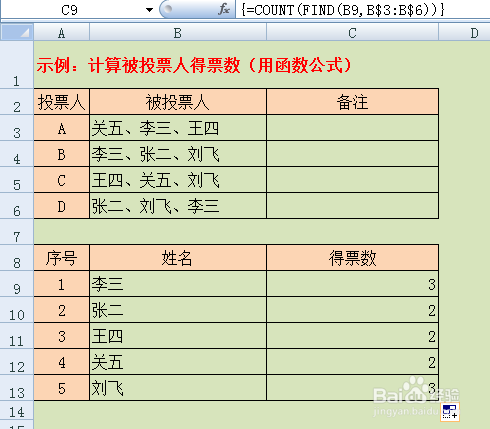This screenshot has width=490, height=429.
Task: Click name cell 张二 in row 10
Action: (x=178, y=310)
